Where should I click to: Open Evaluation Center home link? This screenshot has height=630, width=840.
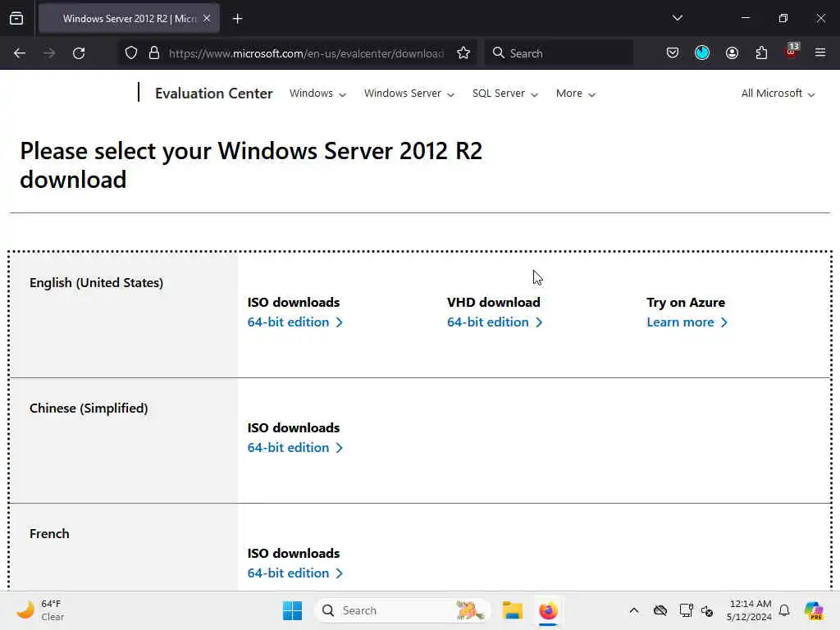[214, 94]
